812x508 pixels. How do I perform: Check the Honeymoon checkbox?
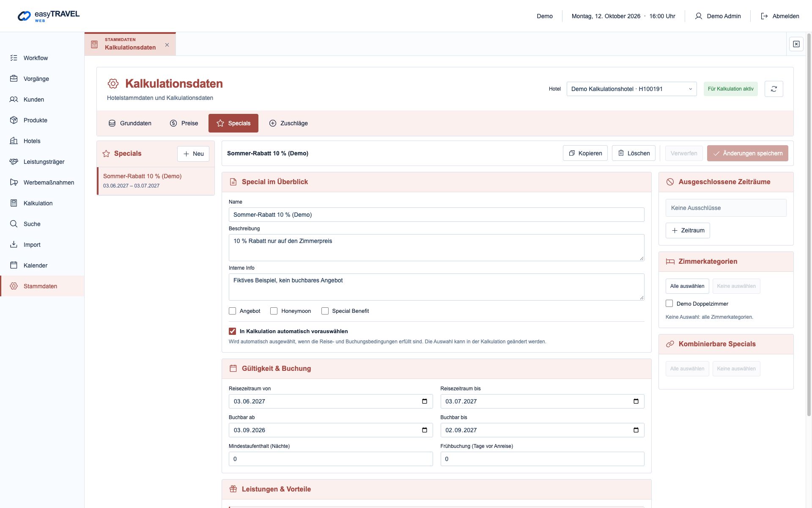pyautogui.click(x=274, y=311)
